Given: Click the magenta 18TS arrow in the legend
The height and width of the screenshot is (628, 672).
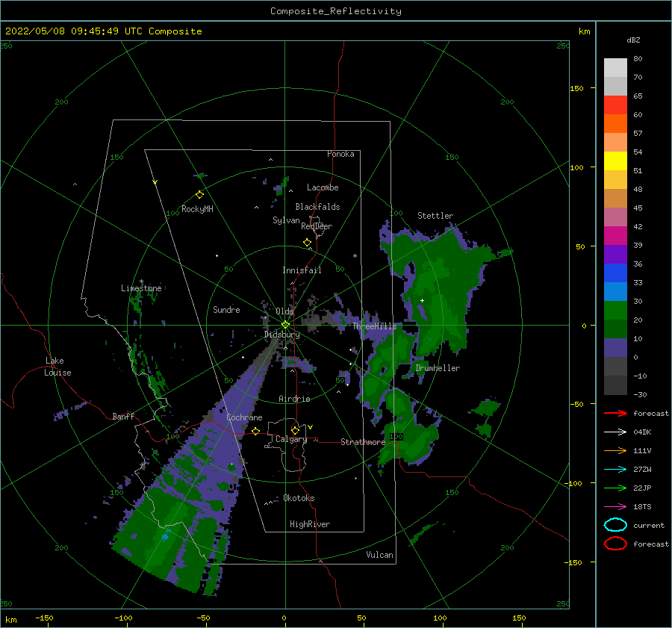Looking at the screenshot, I should (615, 507).
